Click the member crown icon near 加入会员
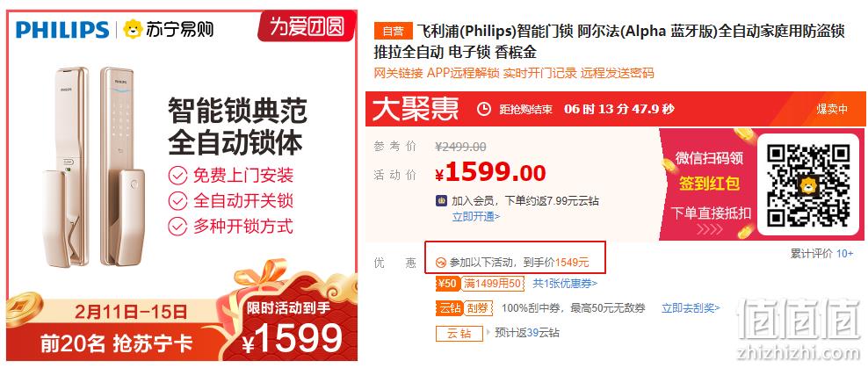Screen dimensions: 868x368 [x=441, y=201]
